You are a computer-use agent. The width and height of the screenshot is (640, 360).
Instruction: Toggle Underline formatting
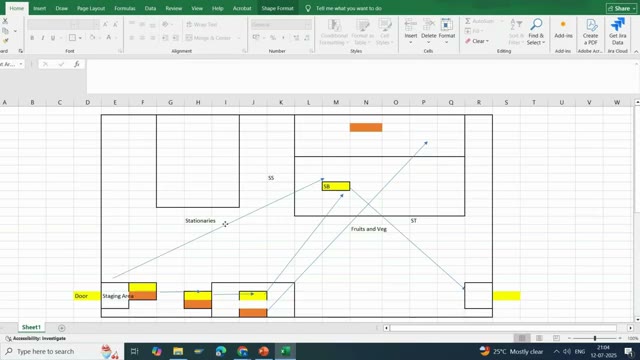click(53, 38)
